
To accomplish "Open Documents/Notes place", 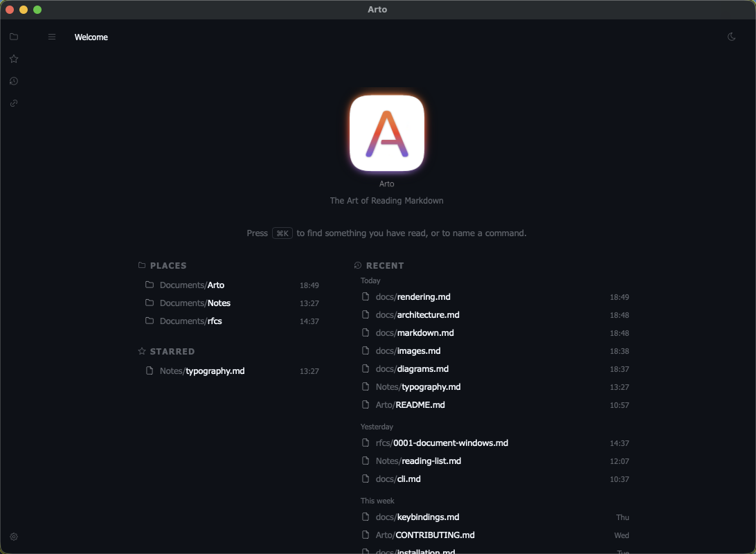I will [232, 303].
